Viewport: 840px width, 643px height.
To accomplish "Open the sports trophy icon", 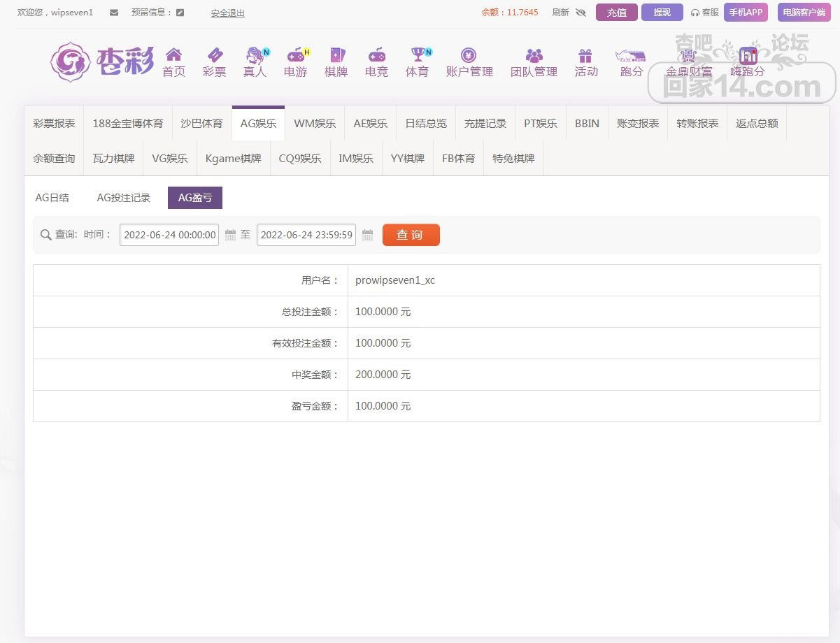I will tap(418, 55).
